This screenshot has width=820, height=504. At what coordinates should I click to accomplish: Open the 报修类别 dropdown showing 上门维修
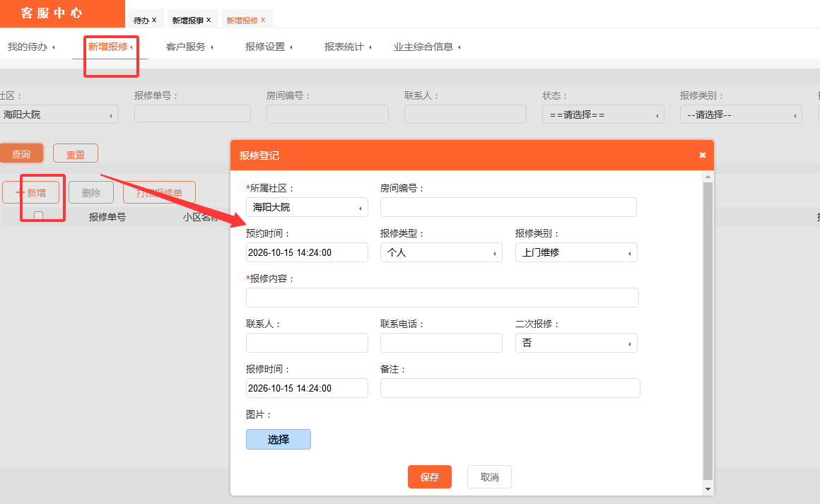576,252
